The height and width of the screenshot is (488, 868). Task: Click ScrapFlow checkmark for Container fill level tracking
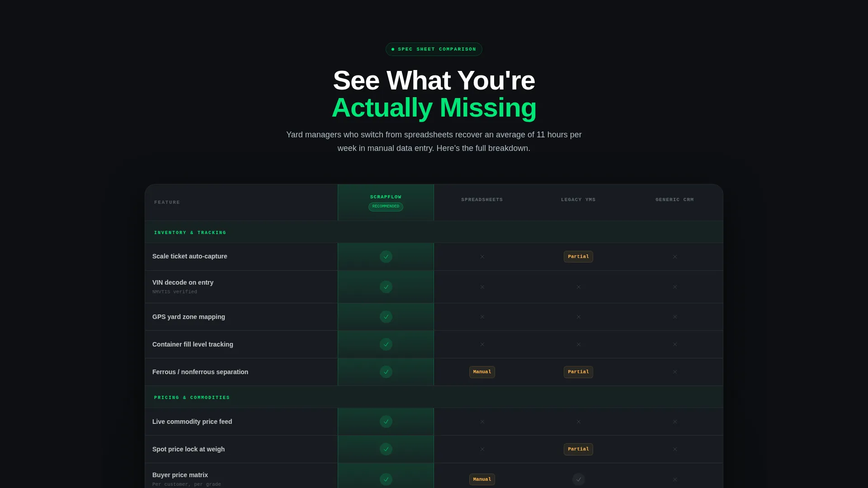tap(386, 344)
